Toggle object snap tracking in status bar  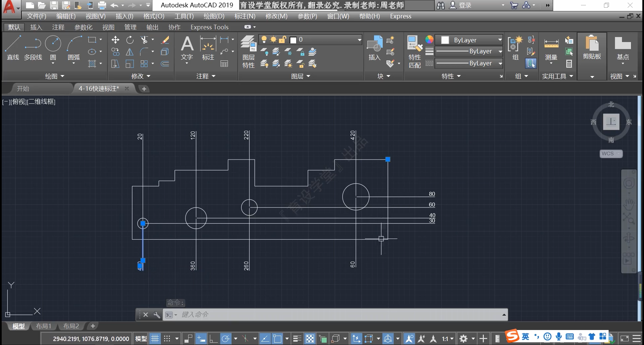point(265,339)
